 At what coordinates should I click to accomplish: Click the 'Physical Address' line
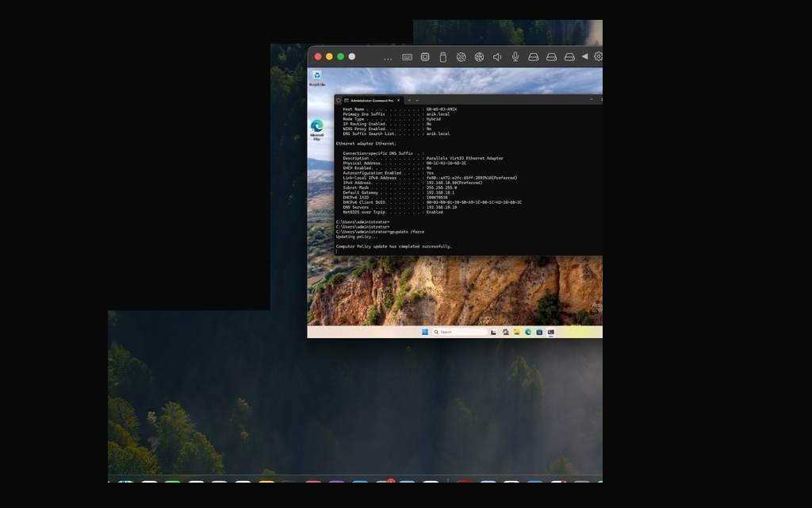coord(404,164)
